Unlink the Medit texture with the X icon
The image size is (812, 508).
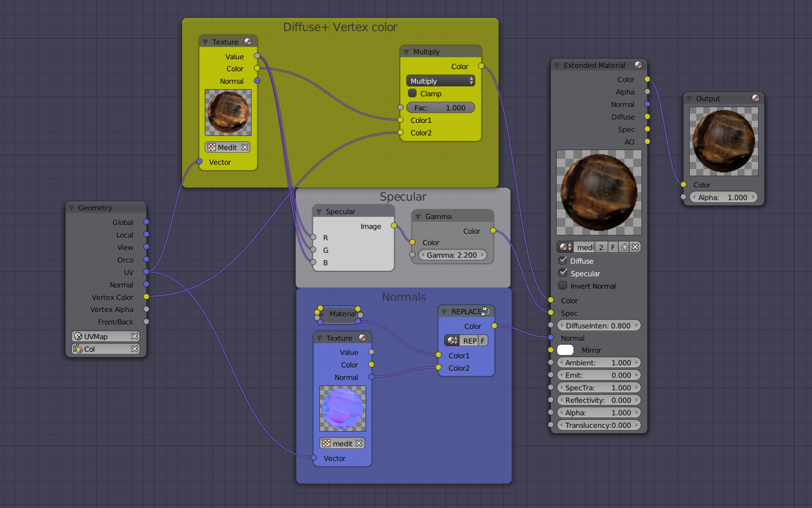pyautogui.click(x=245, y=147)
